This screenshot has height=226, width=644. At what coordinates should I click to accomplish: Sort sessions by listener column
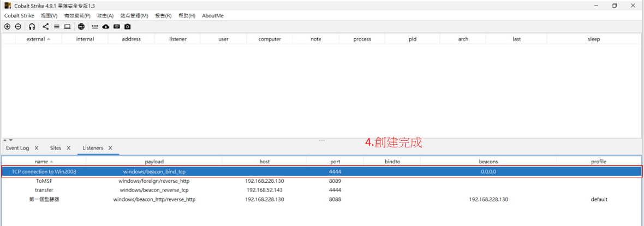(x=177, y=39)
